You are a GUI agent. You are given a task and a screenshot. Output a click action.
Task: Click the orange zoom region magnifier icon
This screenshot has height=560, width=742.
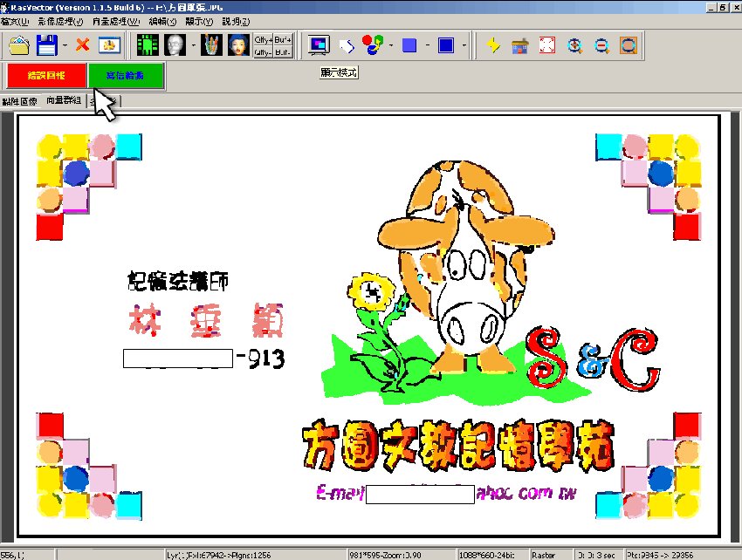tap(629, 45)
